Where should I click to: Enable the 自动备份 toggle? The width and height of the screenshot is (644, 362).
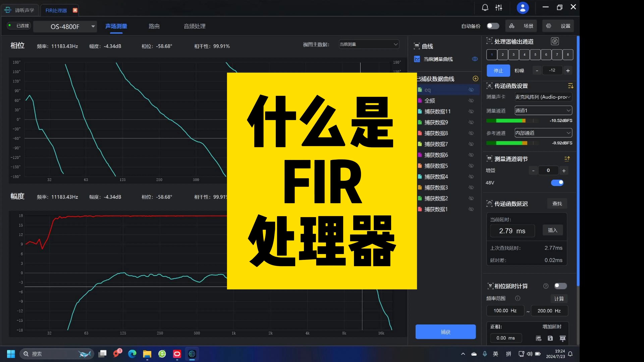click(492, 26)
